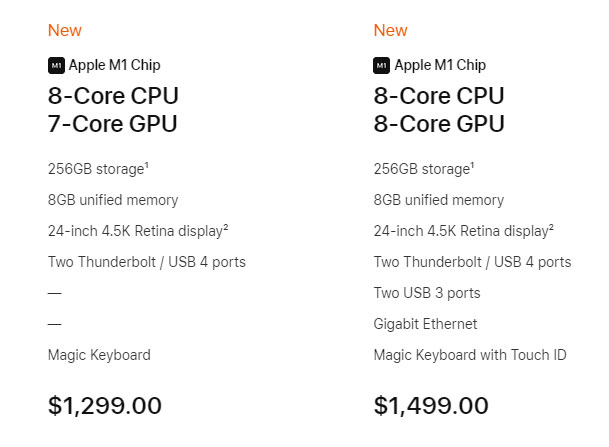Click 8GB unified memory on the $1,299 model
This screenshot has height=447, width=609.
(x=113, y=200)
